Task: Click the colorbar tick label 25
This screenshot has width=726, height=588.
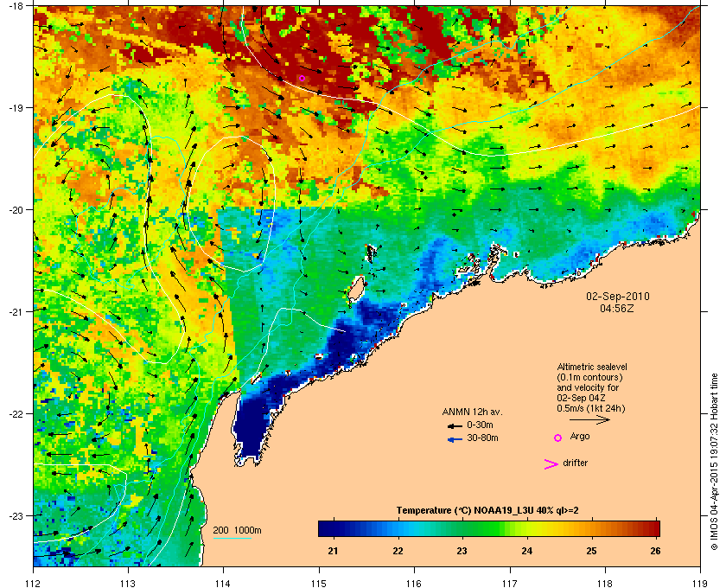Action: [x=591, y=551]
